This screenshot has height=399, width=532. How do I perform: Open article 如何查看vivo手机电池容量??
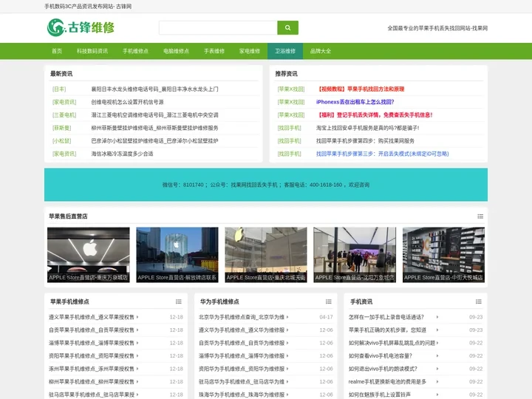[381, 356]
